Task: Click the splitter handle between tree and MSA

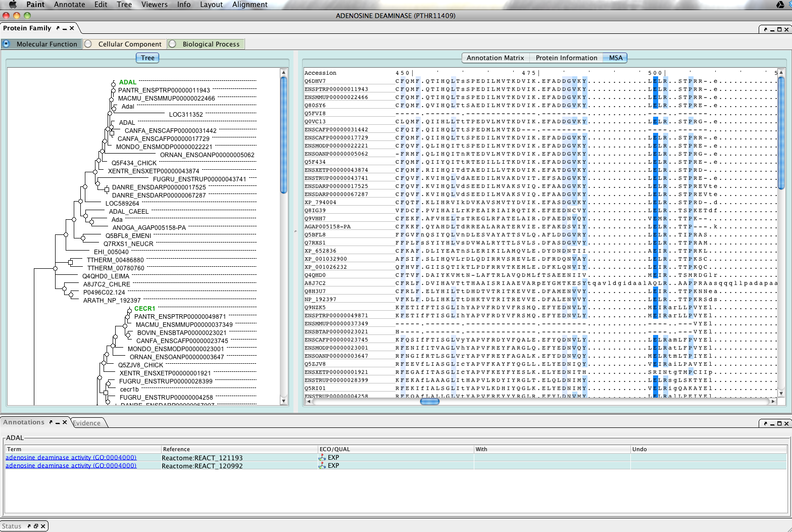Action: [295, 231]
